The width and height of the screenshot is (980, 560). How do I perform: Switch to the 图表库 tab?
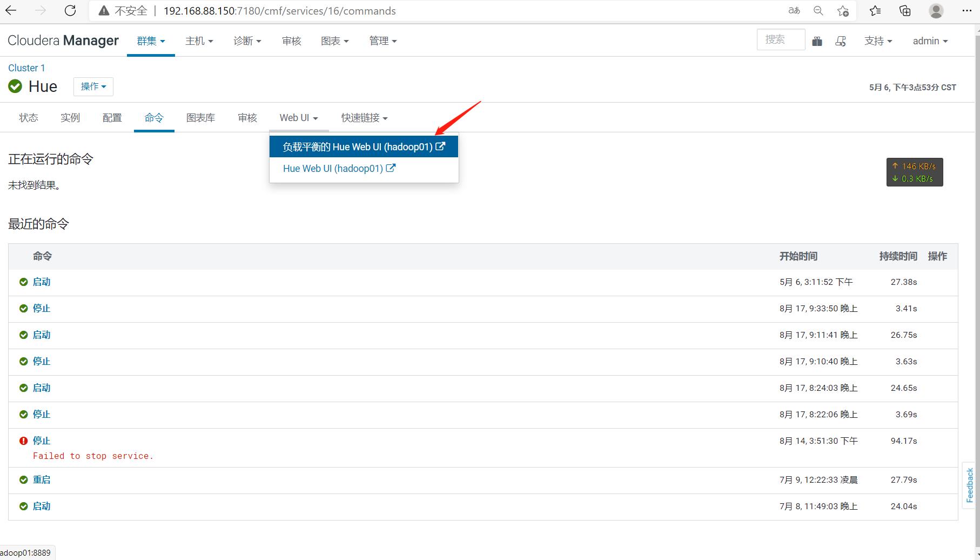pyautogui.click(x=200, y=118)
